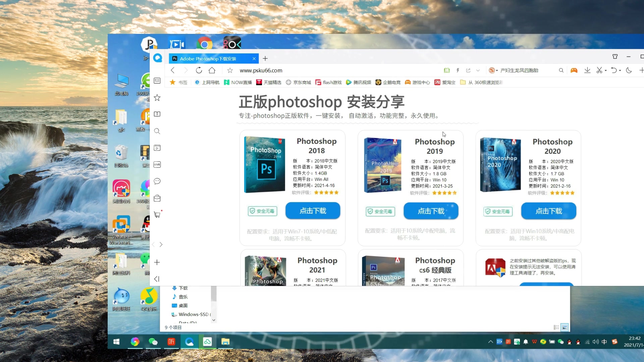Reload the current page with the refresh icon
Viewport: 644px width, 362px height.
[x=199, y=70]
